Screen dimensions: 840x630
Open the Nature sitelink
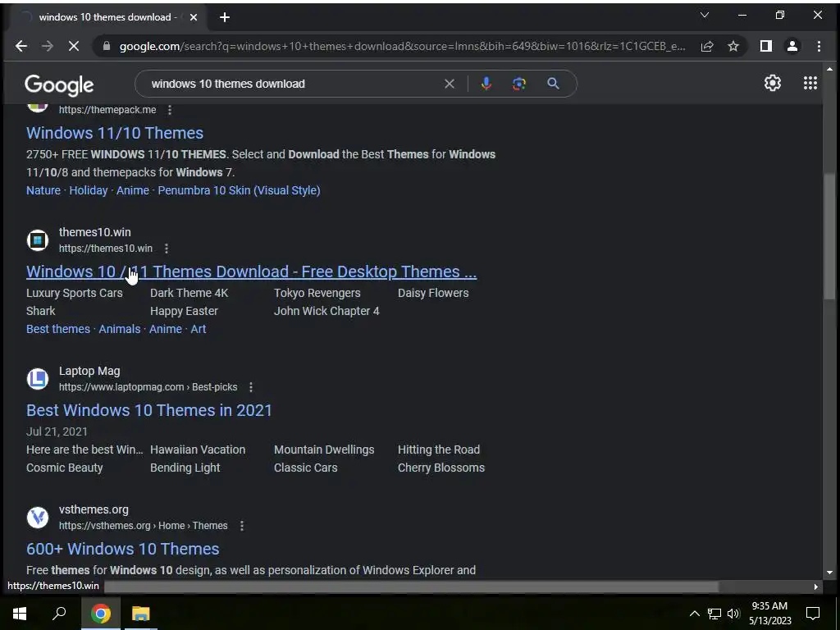tap(43, 190)
